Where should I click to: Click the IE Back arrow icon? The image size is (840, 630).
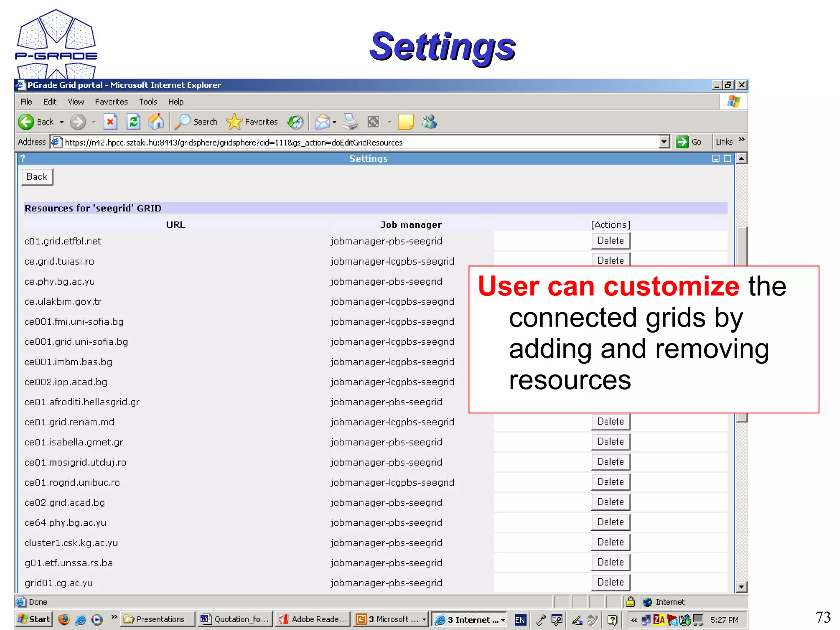[x=26, y=122]
